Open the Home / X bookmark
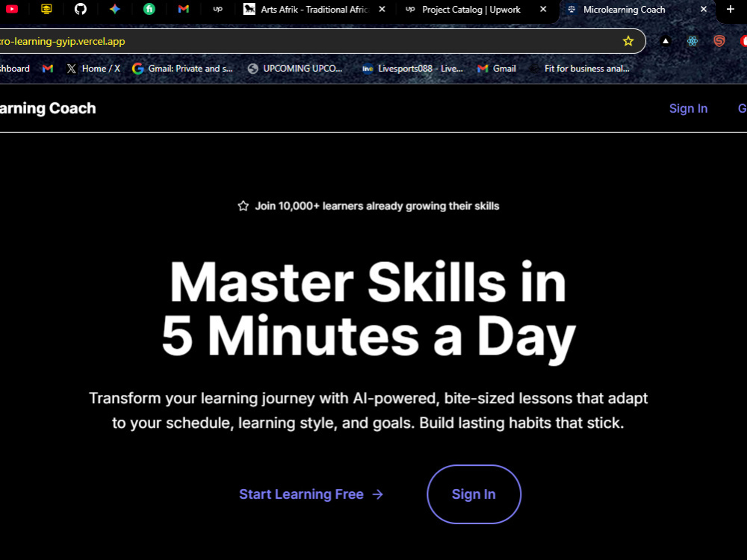Image resolution: width=747 pixels, height=560 pixels. tap(93, 69)
